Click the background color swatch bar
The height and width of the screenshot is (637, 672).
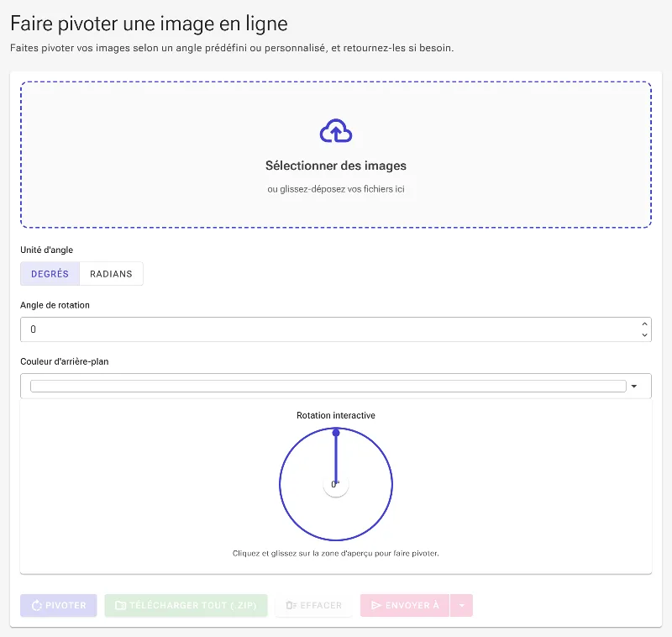coord(328,387)
